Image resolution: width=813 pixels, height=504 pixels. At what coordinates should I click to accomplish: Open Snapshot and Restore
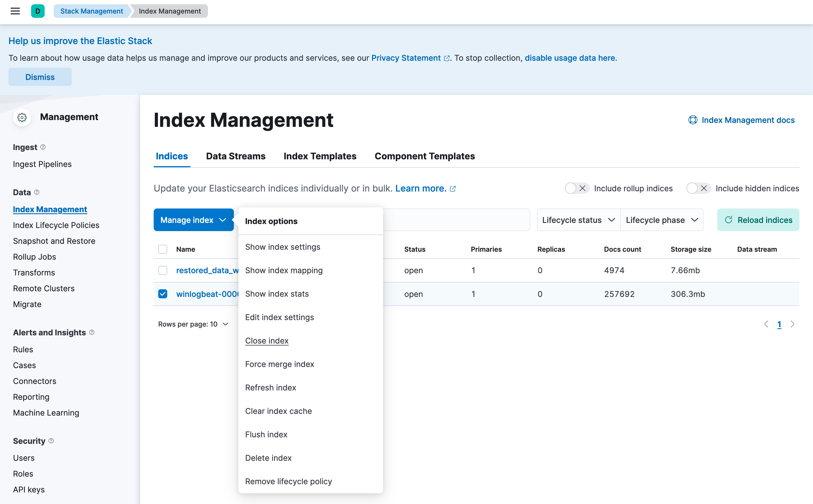click(x=54, y=241)
